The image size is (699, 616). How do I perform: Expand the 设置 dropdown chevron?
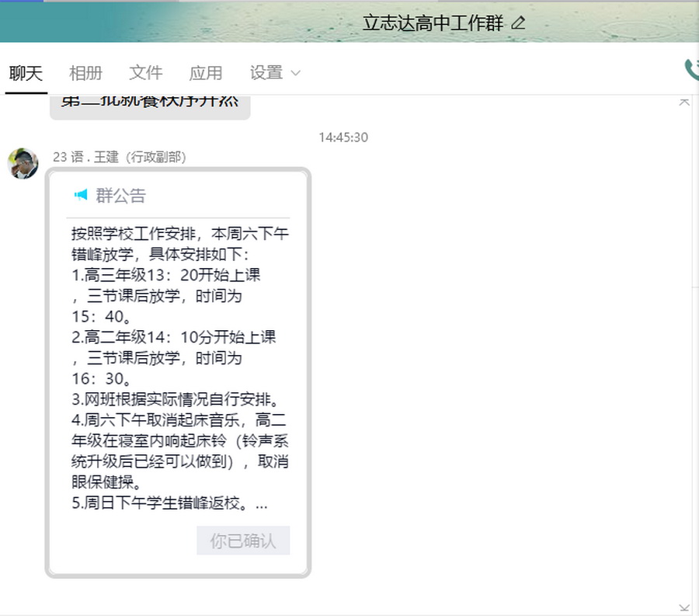tap(295, 74)
